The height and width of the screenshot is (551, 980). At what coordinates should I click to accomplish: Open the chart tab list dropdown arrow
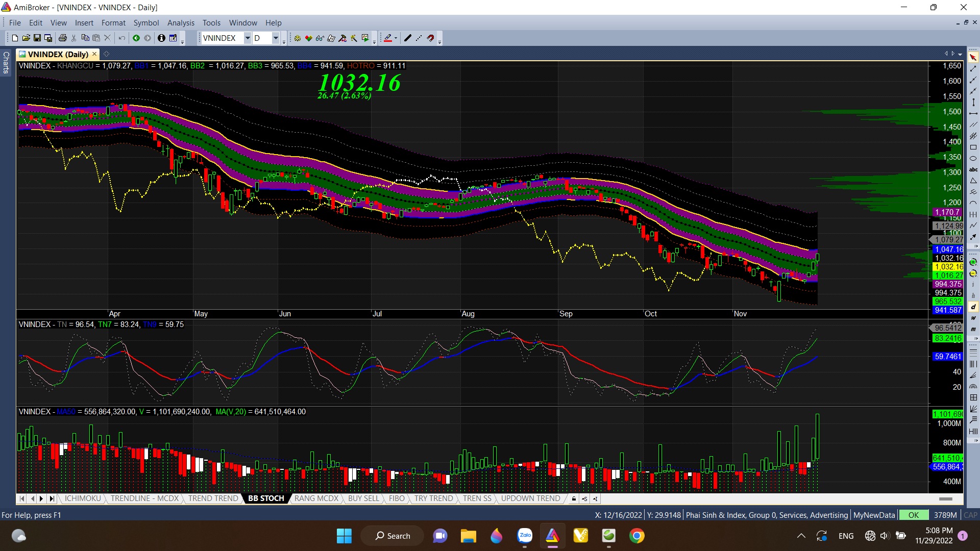(960, 54)
